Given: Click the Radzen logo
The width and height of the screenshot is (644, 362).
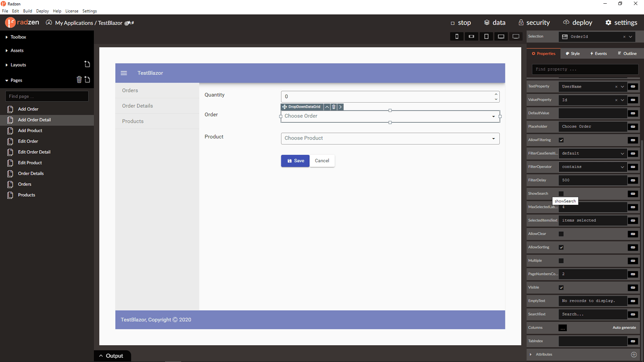Looking at the screenshot, I should pos(22,22).
